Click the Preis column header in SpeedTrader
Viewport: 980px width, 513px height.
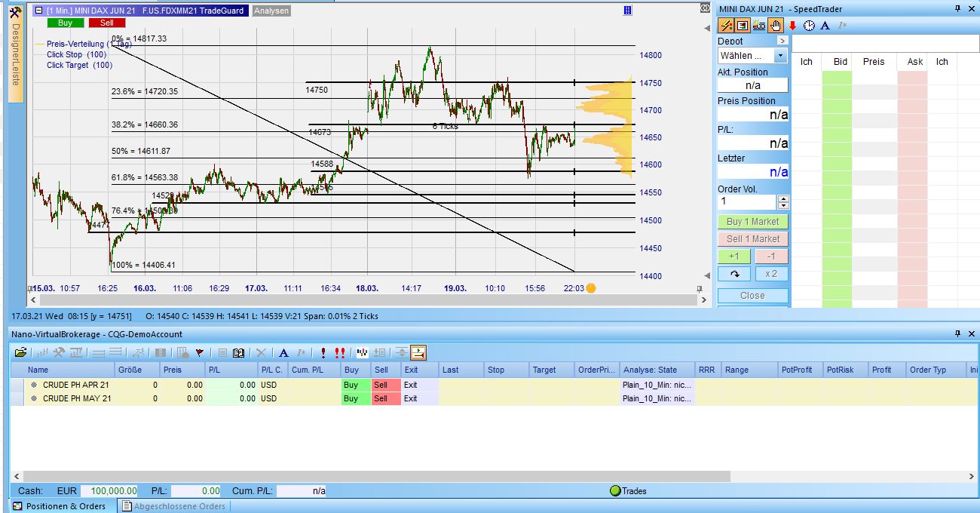tap(874, 62)
